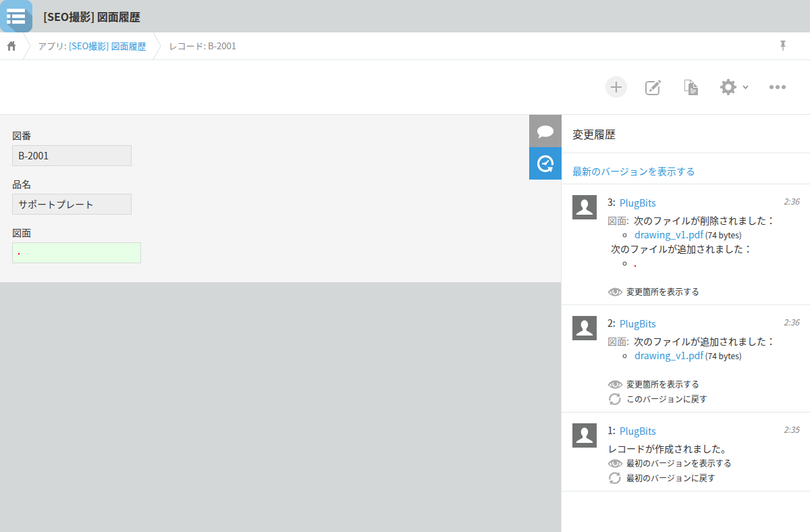This screenshot has width=810, height=532.
Task: Click the 品名 field label
Action: [x=22, y=184]
